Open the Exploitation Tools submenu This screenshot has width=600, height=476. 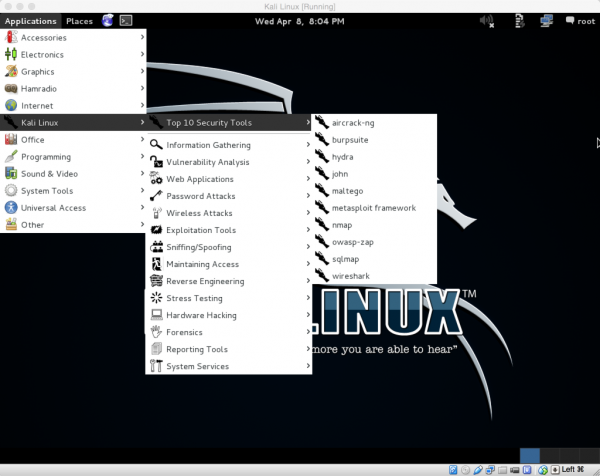click(229, 230)
